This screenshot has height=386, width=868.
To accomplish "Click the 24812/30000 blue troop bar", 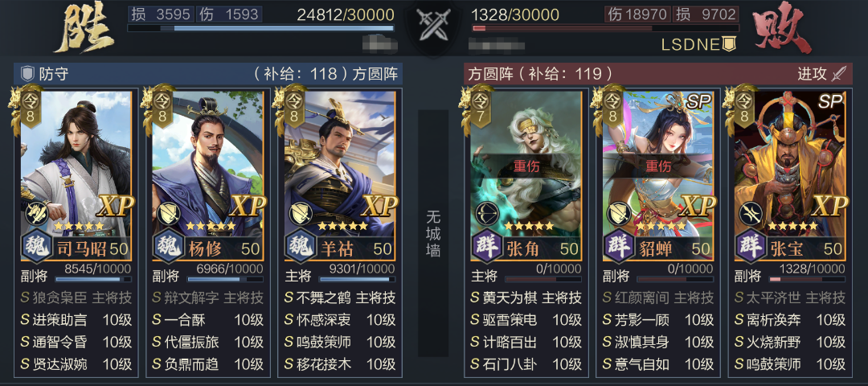I will (x=260, y=27).
